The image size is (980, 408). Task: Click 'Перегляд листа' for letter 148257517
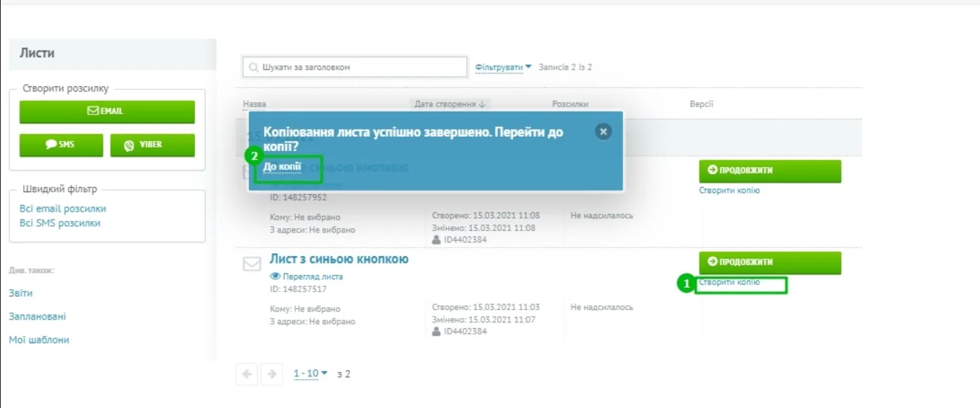(x=307, y=276)
